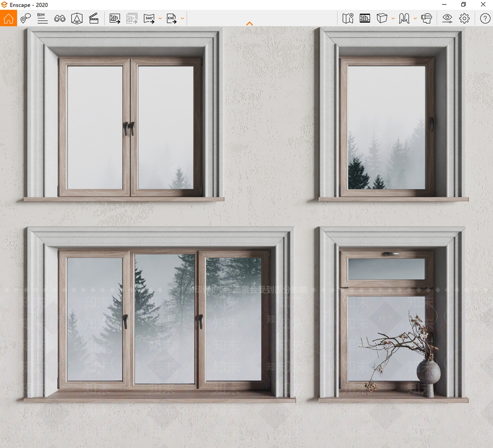
Task: Open visual settings eye icon
Action: [447, 18]
